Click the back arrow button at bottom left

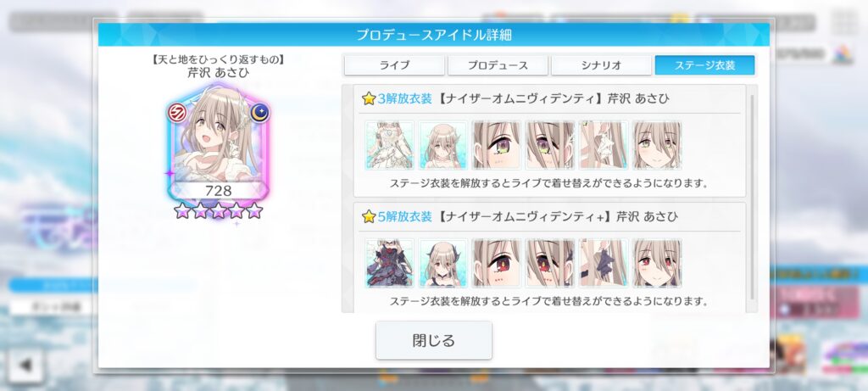(25, 365)
